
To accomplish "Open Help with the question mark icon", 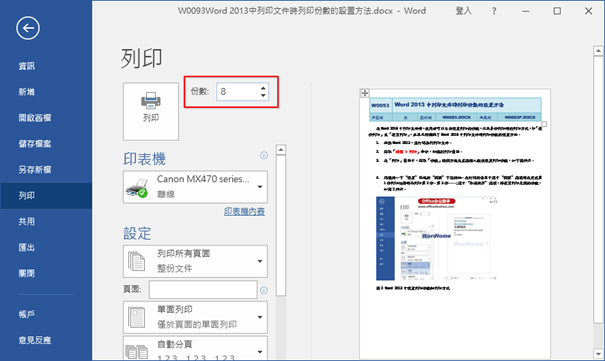I will click(x=494, y=11).
